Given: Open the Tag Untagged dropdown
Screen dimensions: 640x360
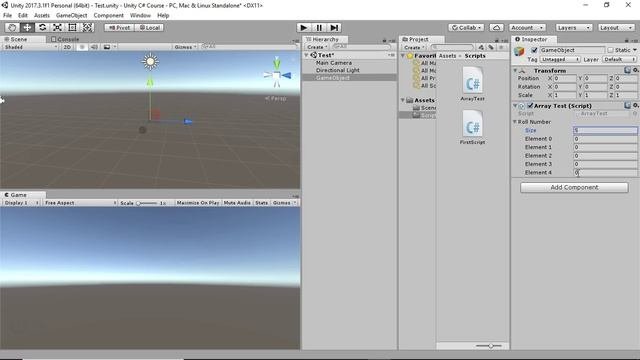Looking at the screenshot, I should click(x=560, y=59).
